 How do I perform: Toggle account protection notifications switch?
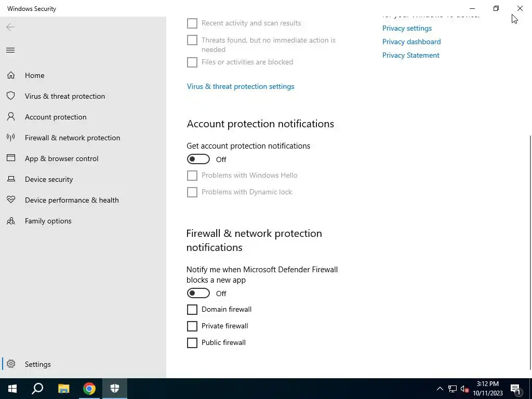pos(198,159)
